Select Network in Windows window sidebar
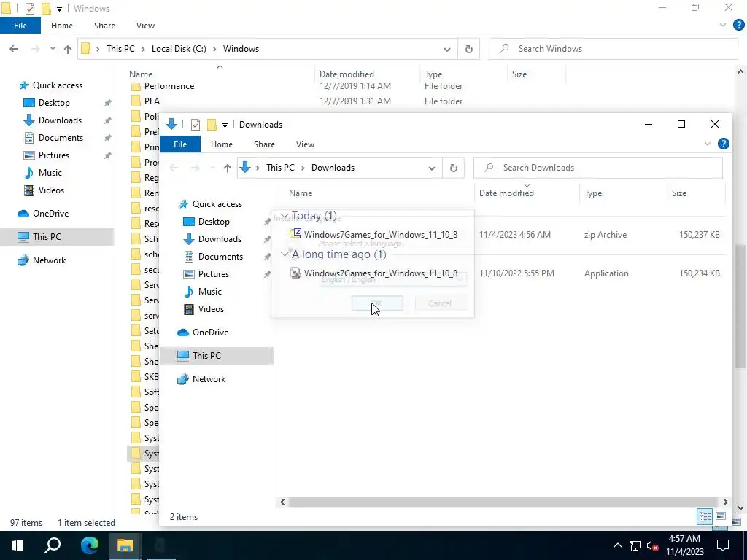 [49, 260]
